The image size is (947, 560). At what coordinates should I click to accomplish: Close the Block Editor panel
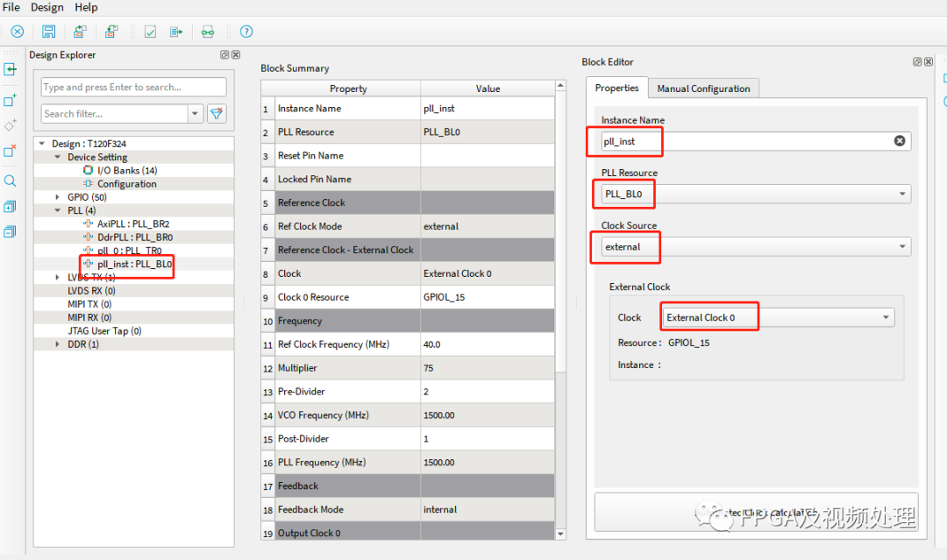(929, 61)
